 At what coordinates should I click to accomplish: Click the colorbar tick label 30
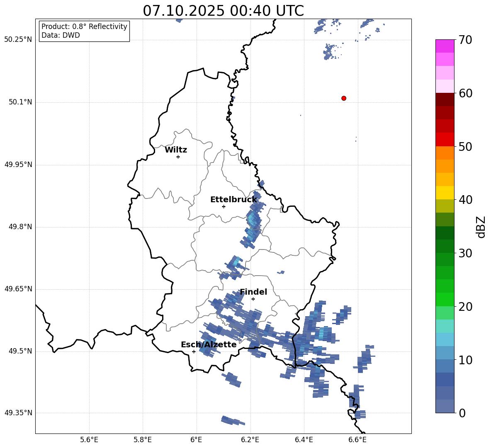[x=465, y=253]
